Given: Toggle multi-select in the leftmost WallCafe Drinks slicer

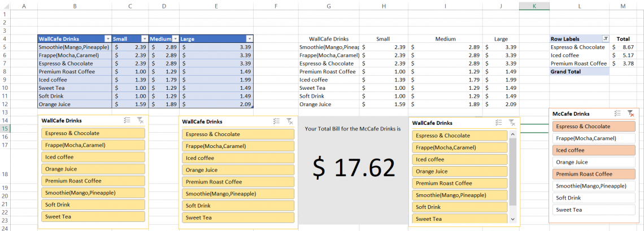Looking at the screenshot, I should [x=128, y=120].
